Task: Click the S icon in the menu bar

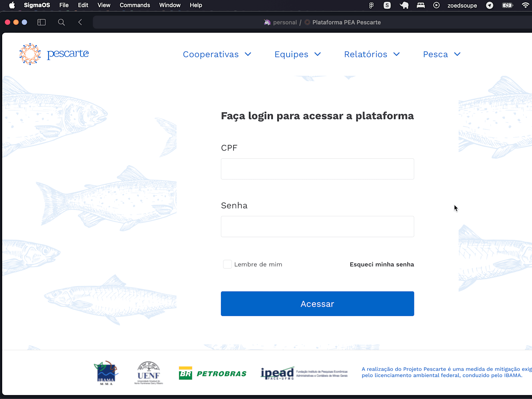Action: [387, 5]
